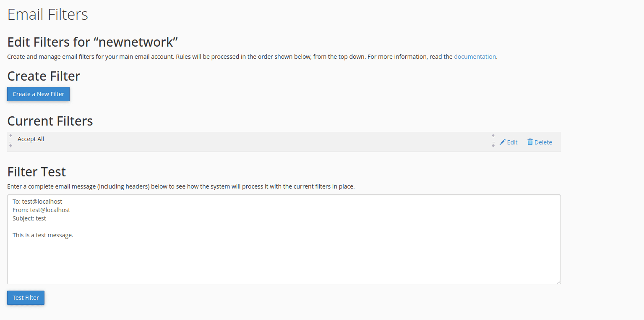
Task: Select the Accept All filter name
Action: (31, 139)
